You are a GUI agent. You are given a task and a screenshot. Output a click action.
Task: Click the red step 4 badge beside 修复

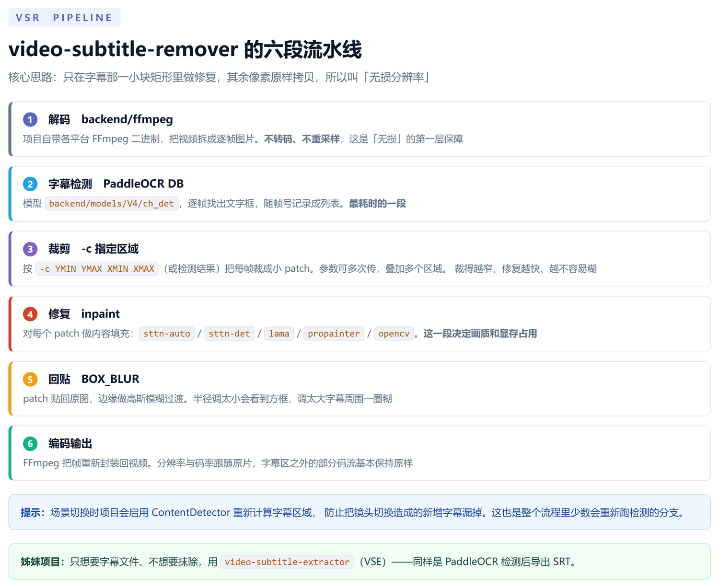tap(30, 314)
